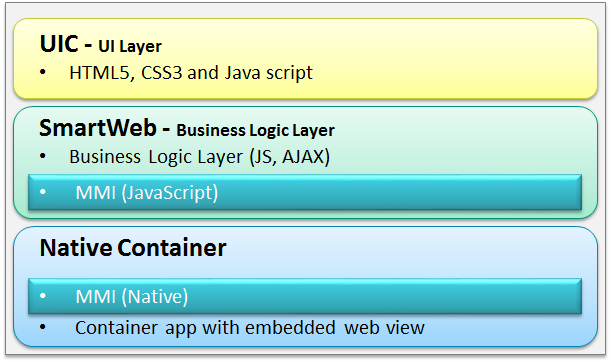Select the MMI (Native) teal bar
611x362 pixels.
[x=305, y=296]
